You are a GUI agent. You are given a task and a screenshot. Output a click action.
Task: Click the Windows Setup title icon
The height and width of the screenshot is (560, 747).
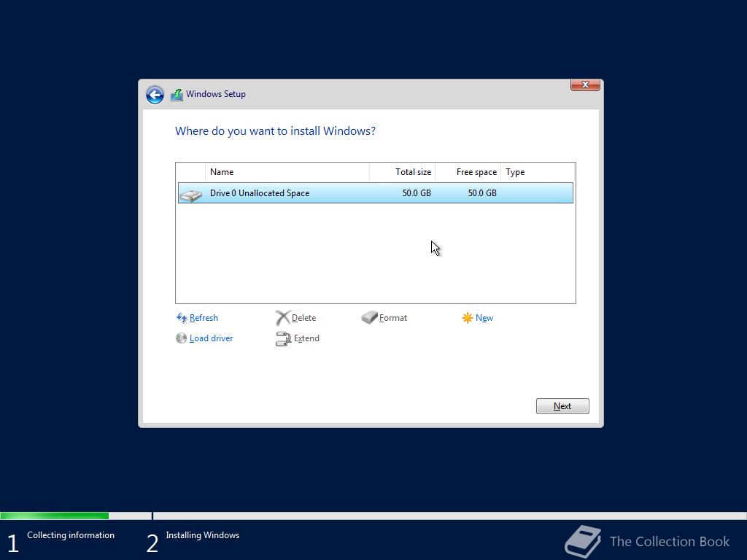pos(177,95)
